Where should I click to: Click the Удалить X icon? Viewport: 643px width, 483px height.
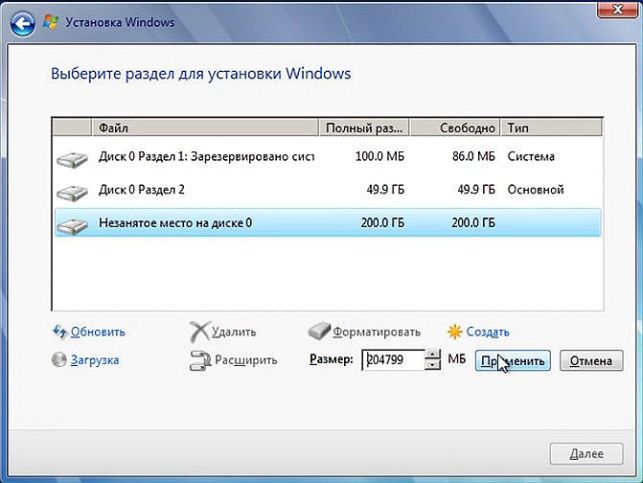coord(200,332)
